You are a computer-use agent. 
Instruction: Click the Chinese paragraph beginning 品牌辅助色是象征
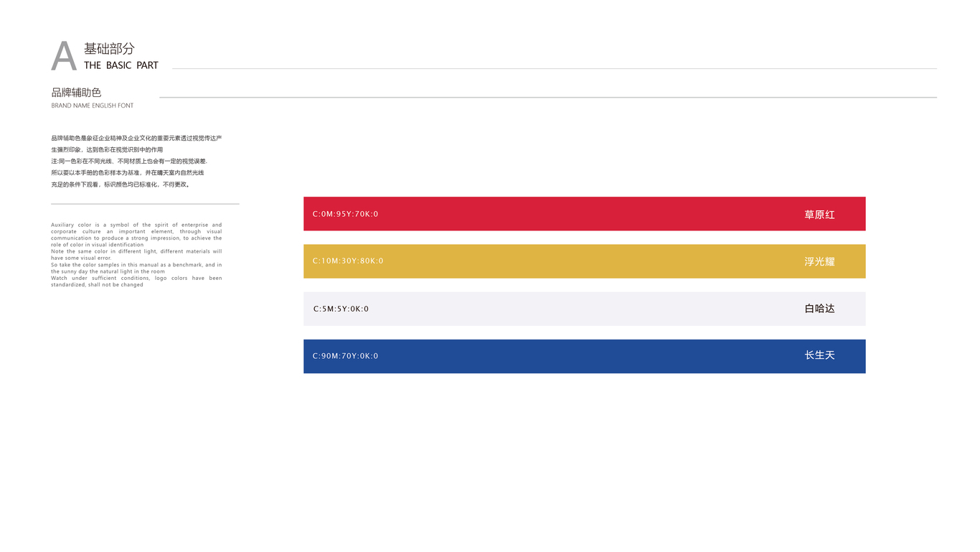pyautogui.click(x=136, y=161)
